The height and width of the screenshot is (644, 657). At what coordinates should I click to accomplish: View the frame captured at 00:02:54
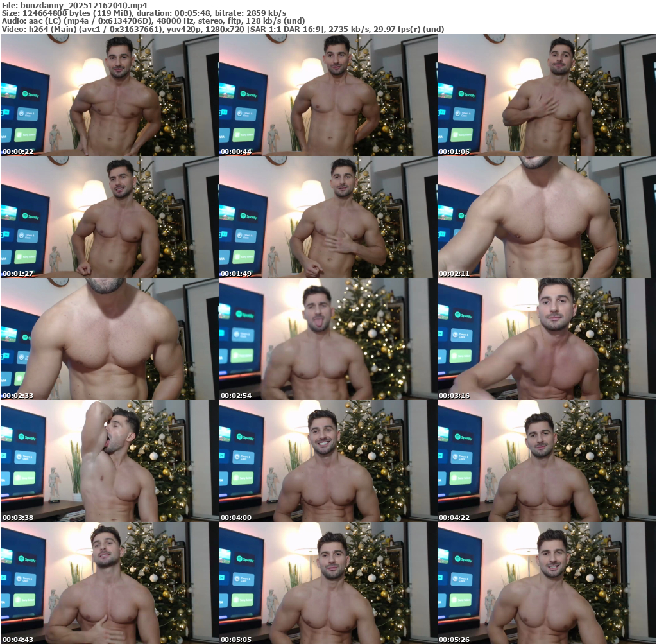(328, 339)
